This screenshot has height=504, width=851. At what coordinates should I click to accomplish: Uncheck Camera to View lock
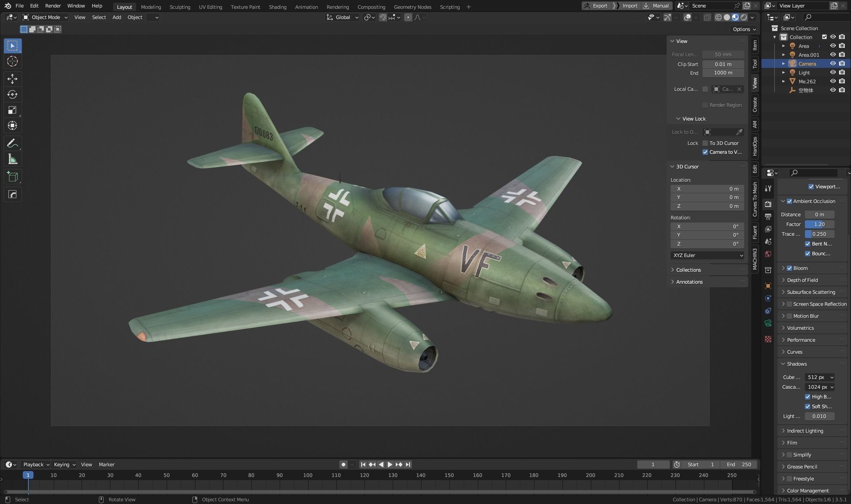[x=705, y=152]
